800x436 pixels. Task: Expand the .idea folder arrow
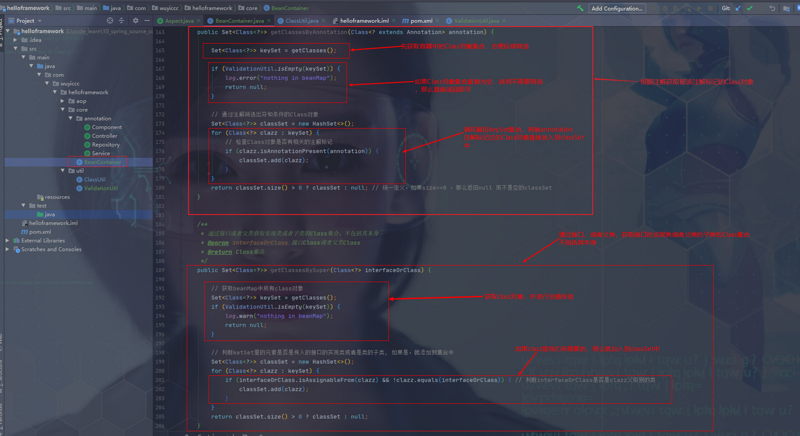tap(16, 40)
